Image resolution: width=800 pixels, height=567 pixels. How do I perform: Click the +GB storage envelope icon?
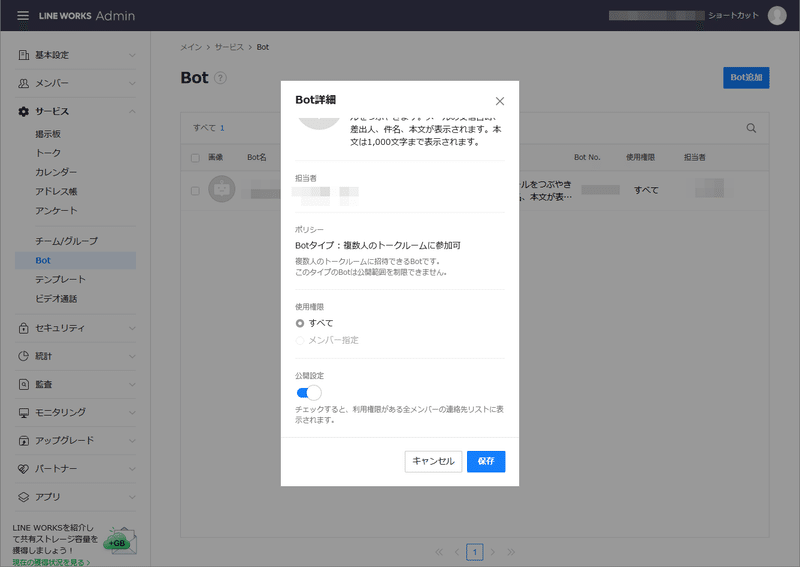pos(120,541)
